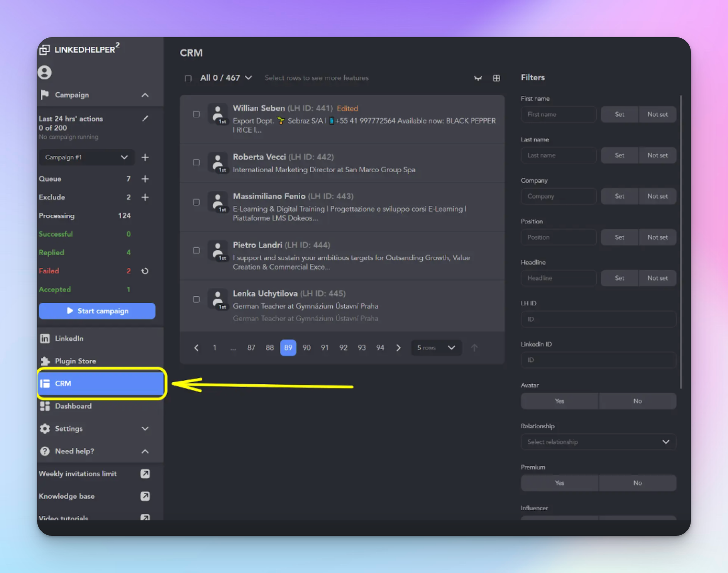Click scroll-to-top arrow beside rows selector
Viewport: 728px width, 573px height.
click(x=474, y=348)
